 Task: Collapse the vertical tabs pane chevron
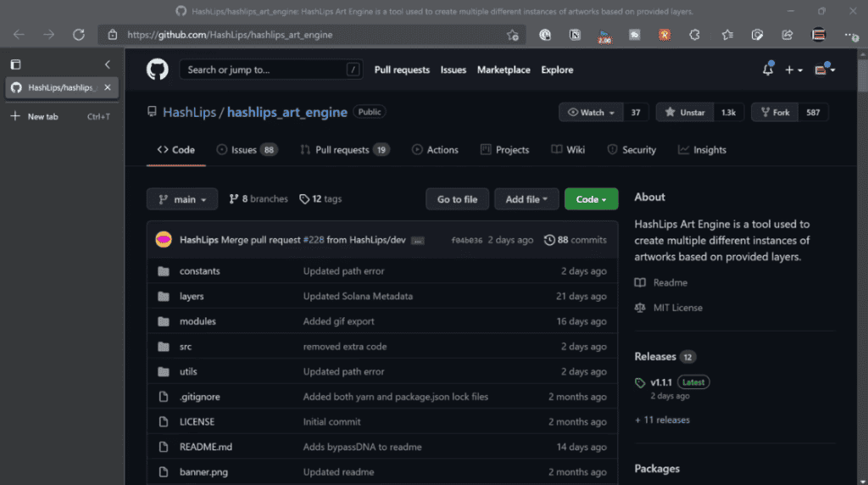tap(108, 64)
